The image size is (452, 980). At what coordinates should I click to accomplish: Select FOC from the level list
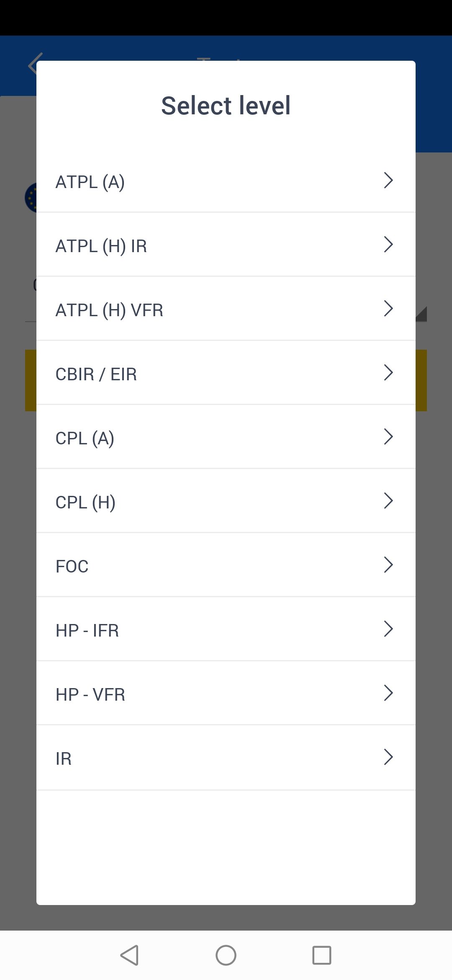[x=72, y=567]
